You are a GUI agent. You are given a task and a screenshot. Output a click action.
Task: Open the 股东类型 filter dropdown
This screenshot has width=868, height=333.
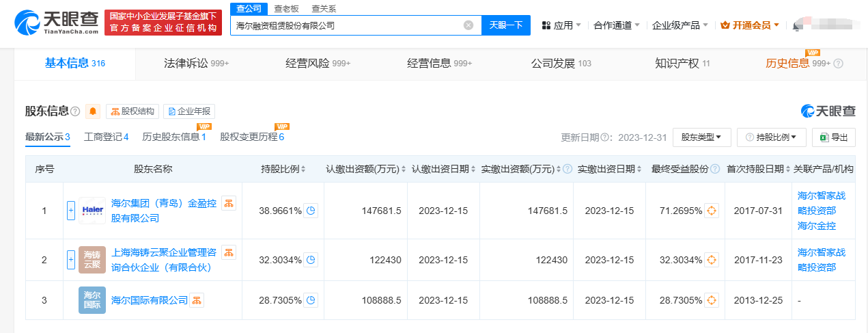701,137
